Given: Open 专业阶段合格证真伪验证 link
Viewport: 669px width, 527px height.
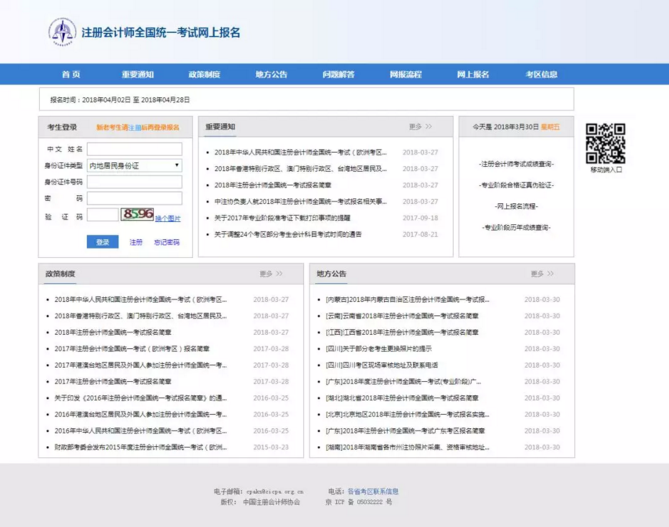Looking at the screenshot, I should pyautogui.click(x=516, y=185).
